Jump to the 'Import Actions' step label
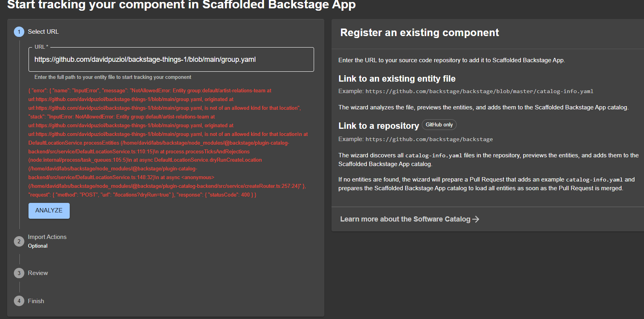Image resolution: width=644 pixels, height=319 pixels. tap(47, 237)
